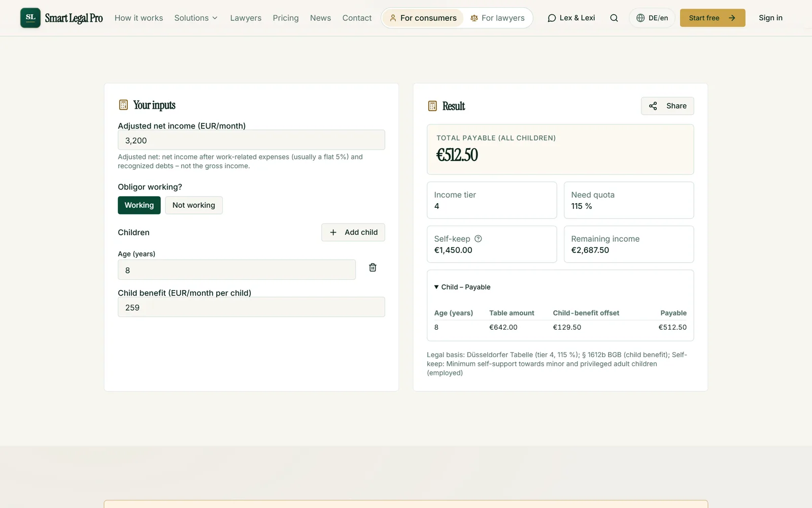
Task: Focus the Age (years) input field
Action: point(236,270)
